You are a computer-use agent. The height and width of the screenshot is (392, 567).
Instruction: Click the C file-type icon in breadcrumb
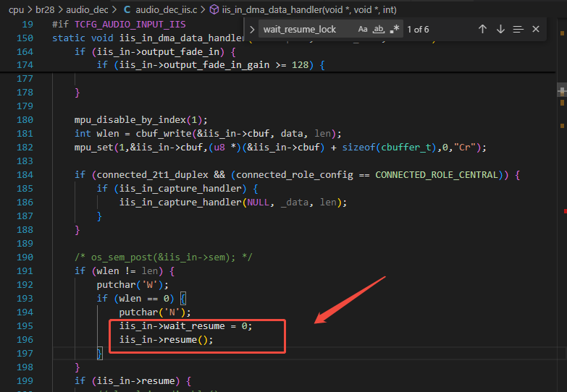[127, 9]
